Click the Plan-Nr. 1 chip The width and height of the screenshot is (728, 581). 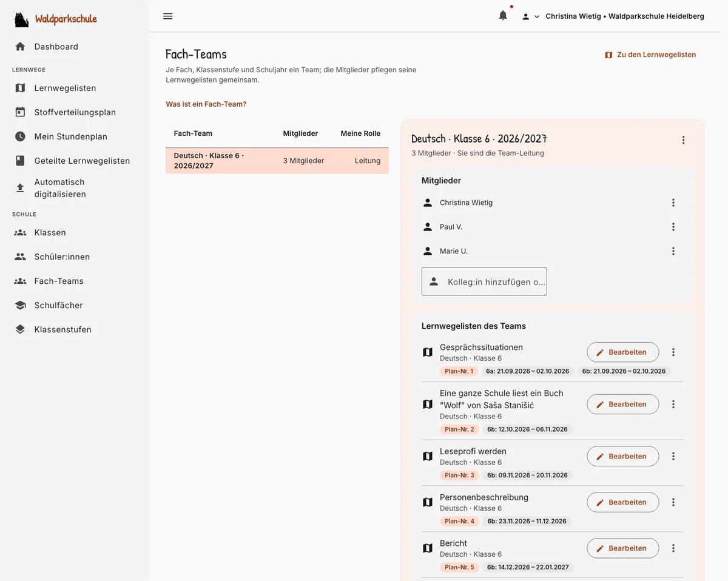[x=459, y=371]
